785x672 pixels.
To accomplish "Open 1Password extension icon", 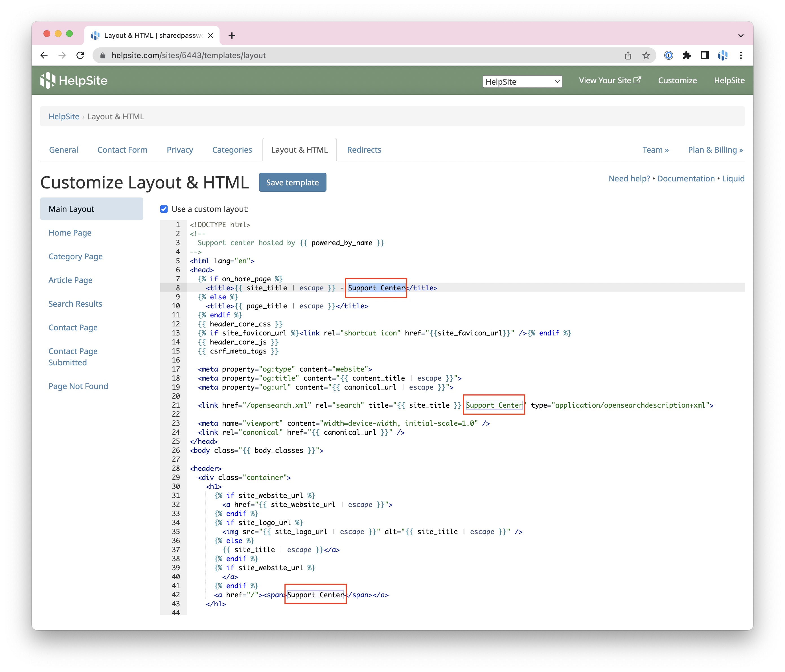I will [x=669, y=55].
